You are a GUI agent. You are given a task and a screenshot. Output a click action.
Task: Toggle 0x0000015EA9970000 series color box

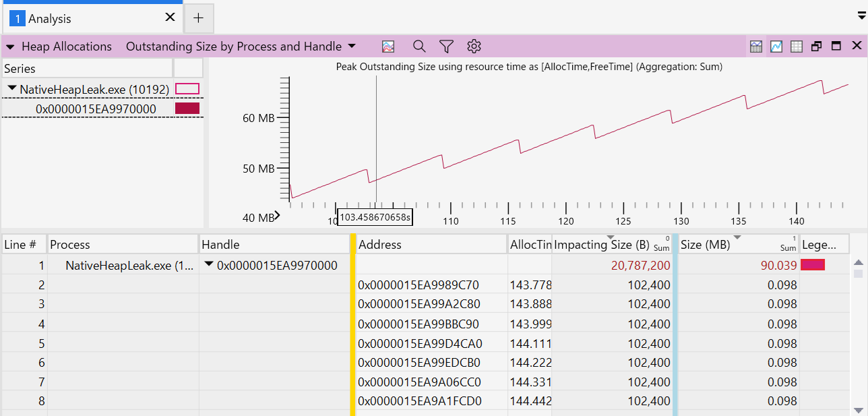(187, 109)
